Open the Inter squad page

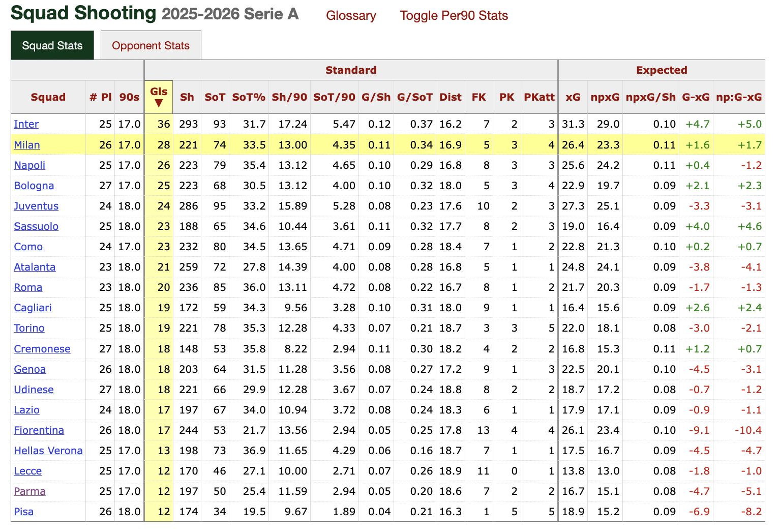click(x=26, y=124)
